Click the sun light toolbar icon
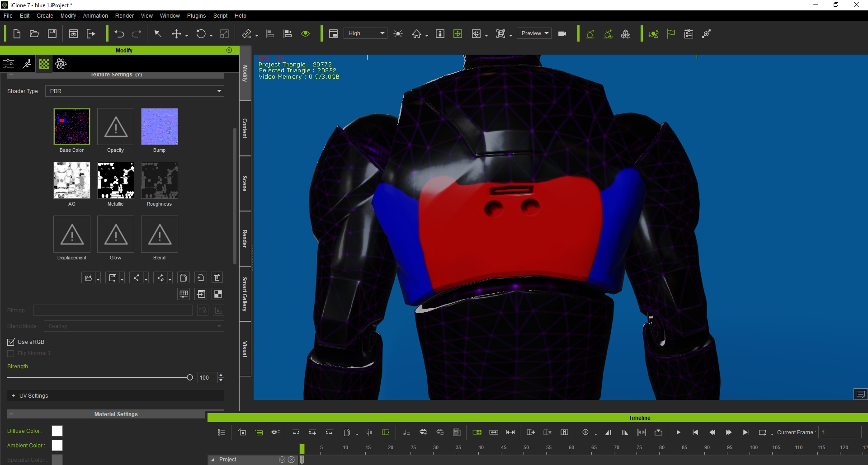Image resolution: width=868 pixels, height=465 pixels. pos(398,34)
